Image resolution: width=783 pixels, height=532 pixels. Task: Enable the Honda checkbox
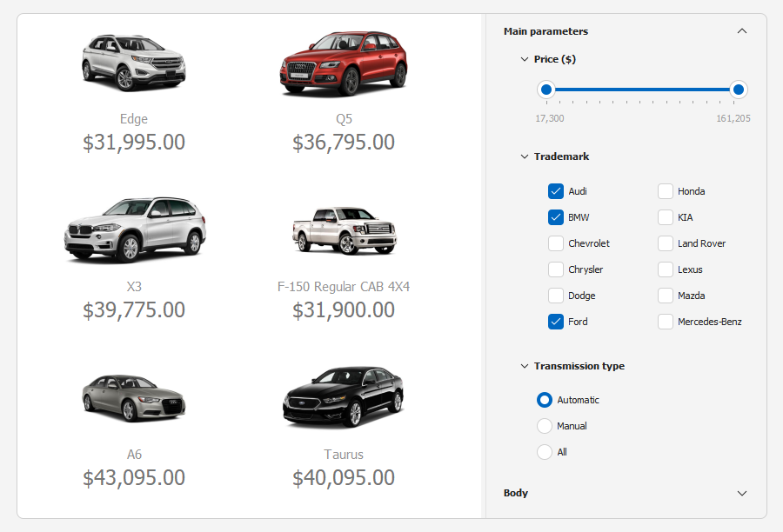[666, 191]
